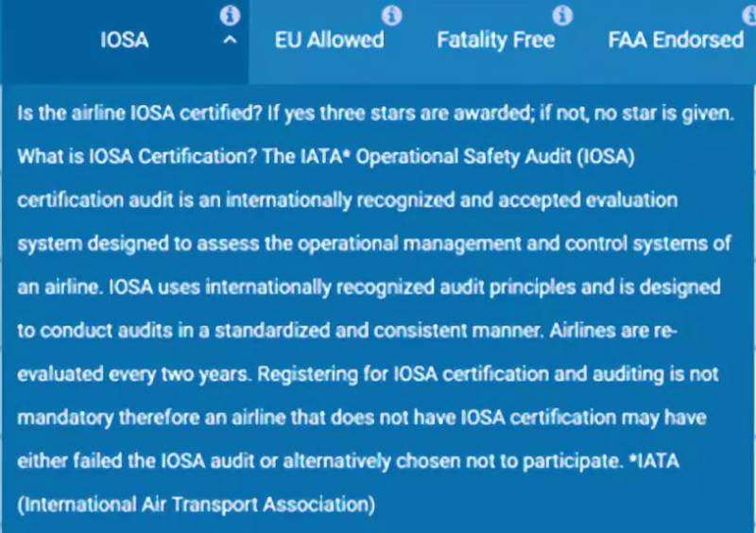Open the info icon above EU Allowed
756x533 pixels.
pyautogui.click(x=392, y=16)
